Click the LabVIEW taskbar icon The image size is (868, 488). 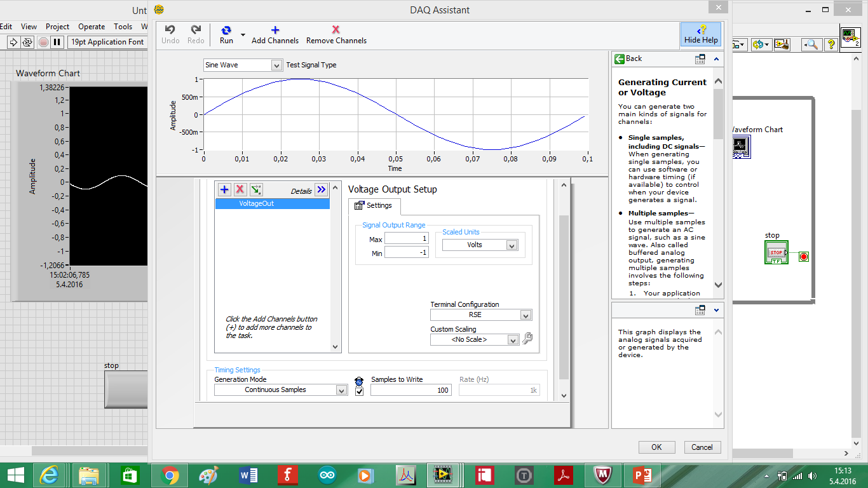(444, 475)
